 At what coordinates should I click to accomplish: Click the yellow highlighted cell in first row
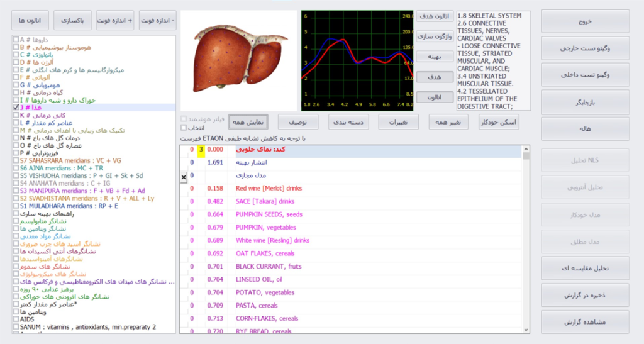point(201,150)
